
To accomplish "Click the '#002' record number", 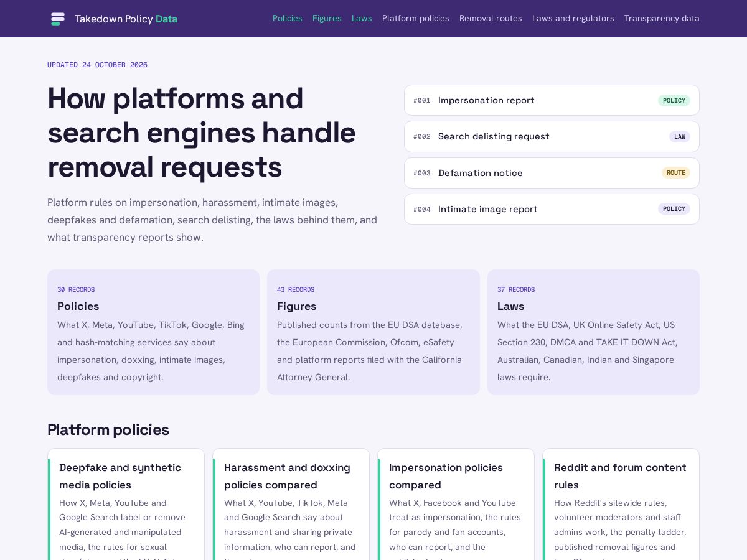I will tap(422, 136).
